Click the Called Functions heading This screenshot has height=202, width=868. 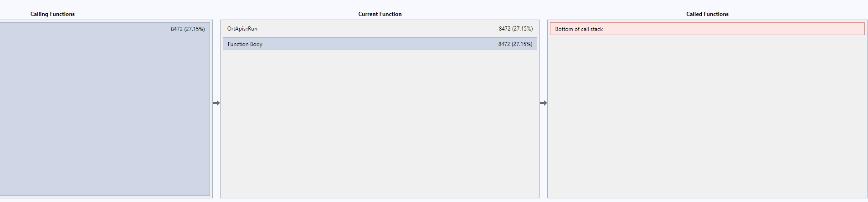click(707, 14)
